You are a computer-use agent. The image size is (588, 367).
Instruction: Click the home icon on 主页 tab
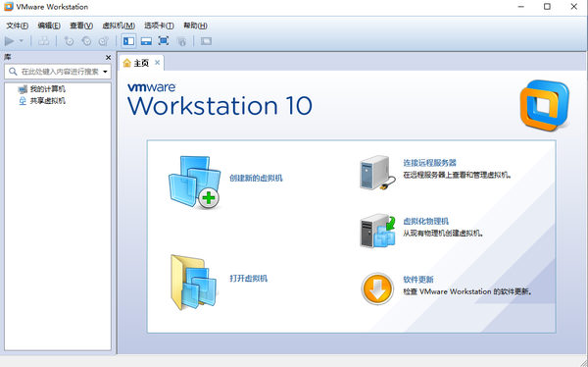pos(127,63)
